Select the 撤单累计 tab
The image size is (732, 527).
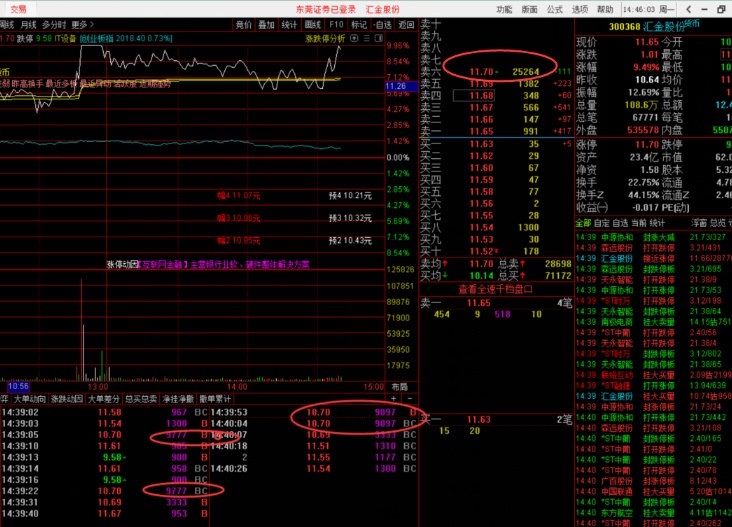(215, 399)
